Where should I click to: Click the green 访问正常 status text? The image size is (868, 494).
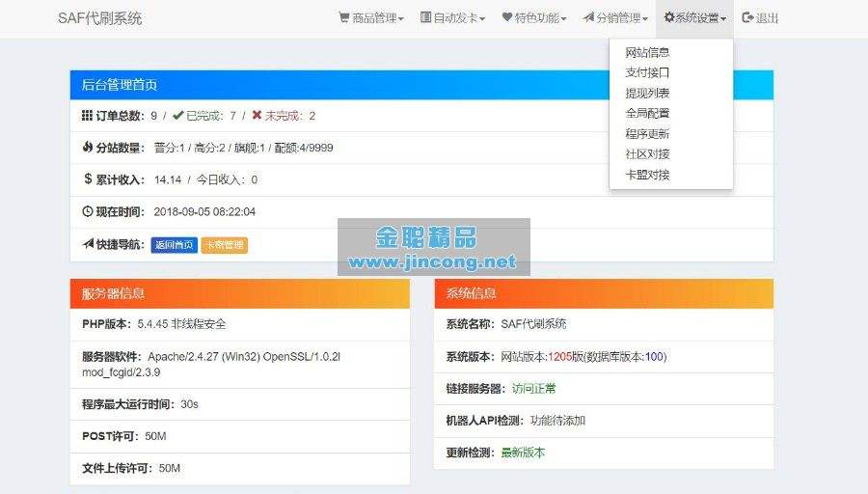click(x=533, y=389)
